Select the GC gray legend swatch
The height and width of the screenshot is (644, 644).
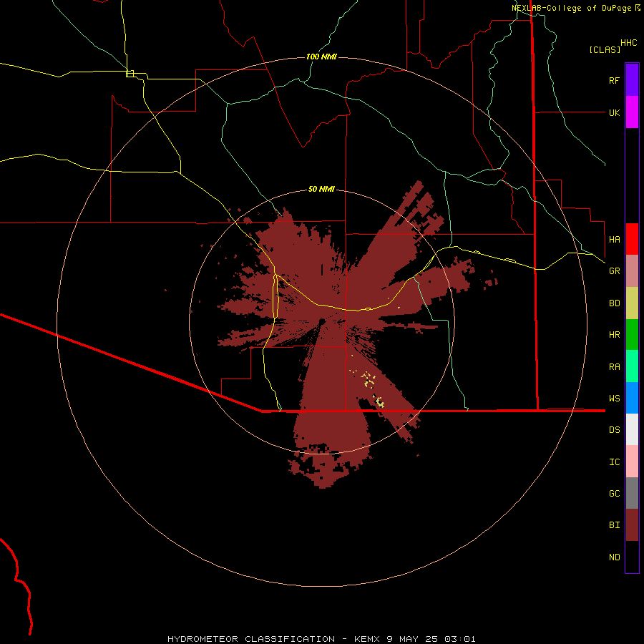click(x=632, y=493)
